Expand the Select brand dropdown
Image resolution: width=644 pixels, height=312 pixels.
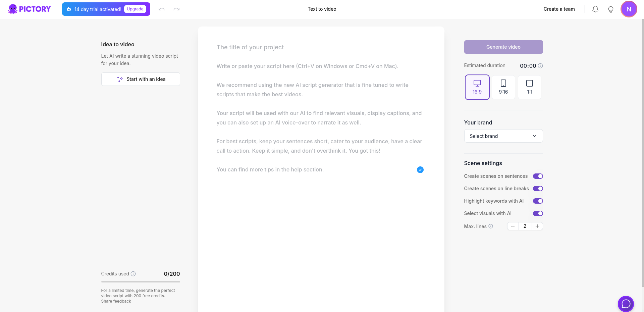pyautogui.click(x=503, y=136)
